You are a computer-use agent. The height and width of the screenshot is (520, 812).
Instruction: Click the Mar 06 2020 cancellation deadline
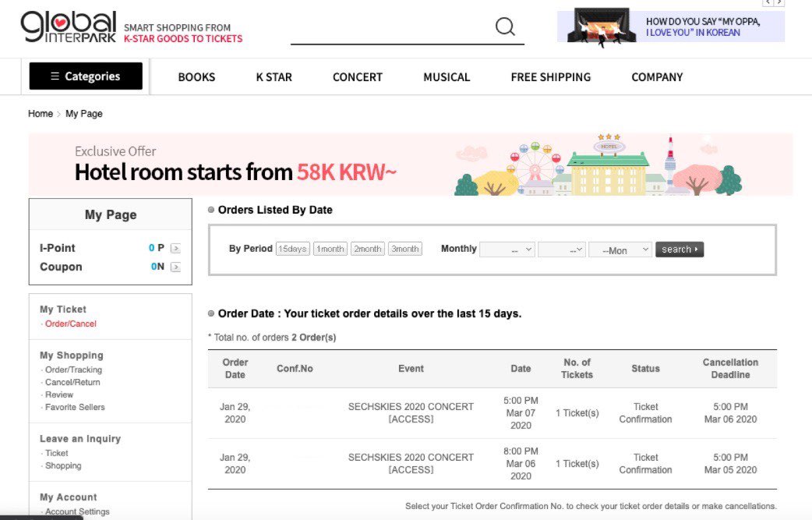pyautogui.click(x=730, y=412)
